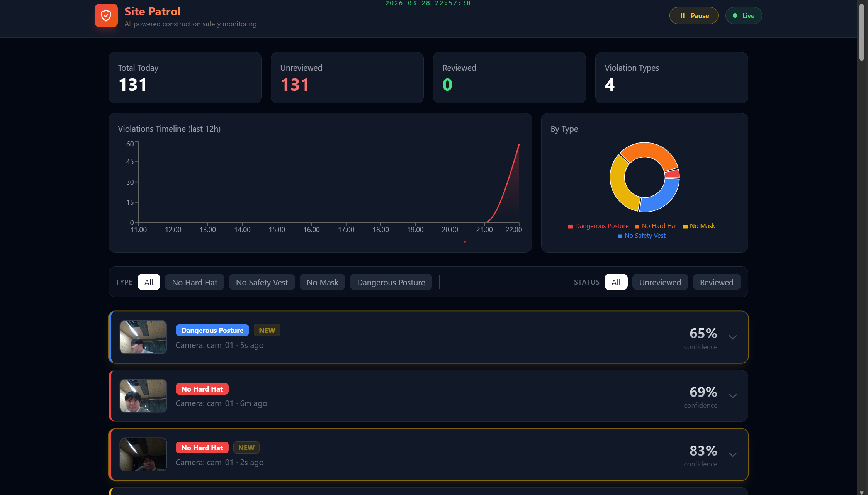Image resolution: width=868 pixels, height=495 pixels.
Task: Click the green Live status dot
Action: coord(735,16)
